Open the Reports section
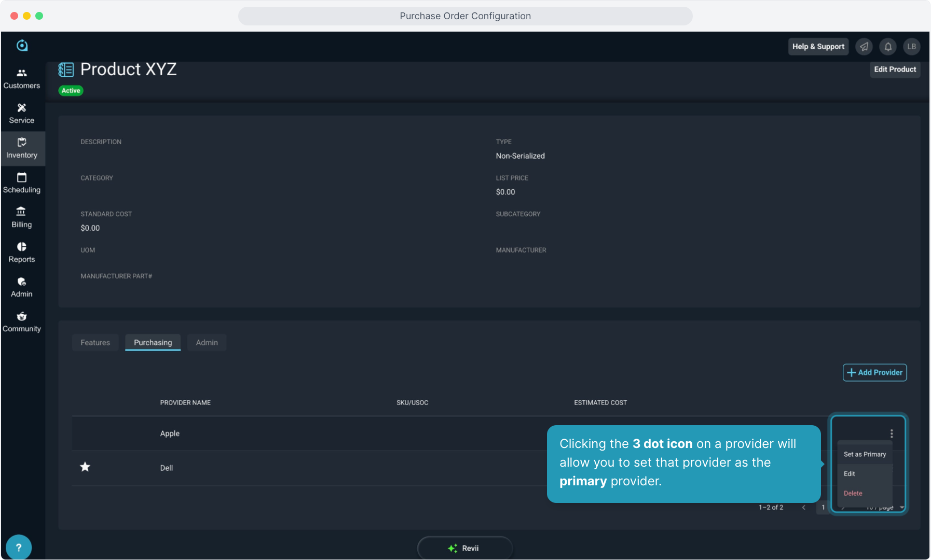This screenshot has height=560, width=931. coord(22,253)
